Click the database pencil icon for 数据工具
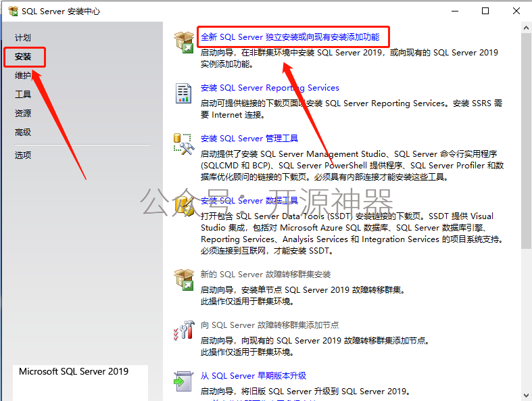This screenshot has width=532, height=401. pos(184,206)
